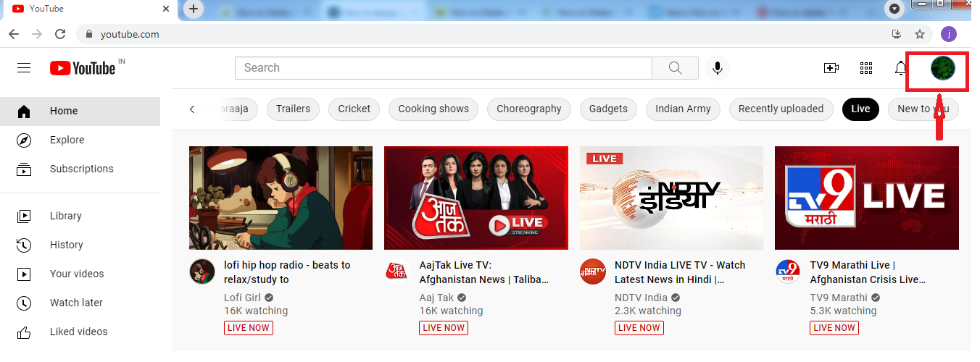This screenshot has width=980, height=362.
Task: Reload the page
Action: coord(60,34)
